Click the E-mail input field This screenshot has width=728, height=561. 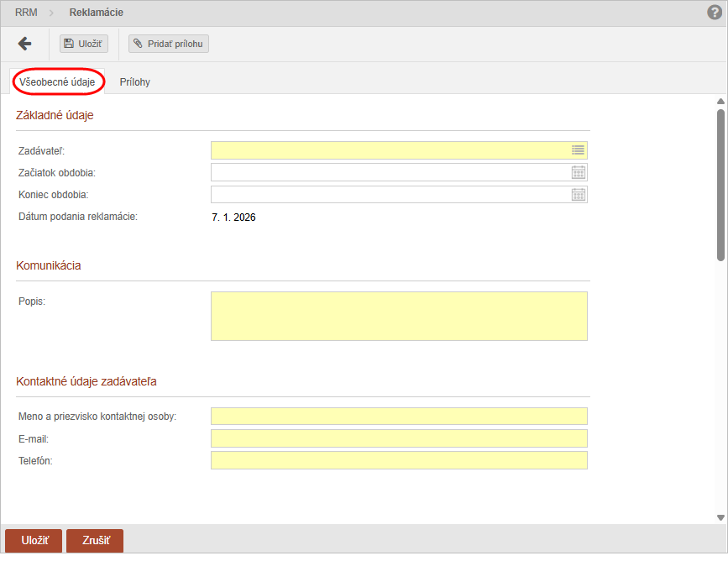tap(399, 438)
